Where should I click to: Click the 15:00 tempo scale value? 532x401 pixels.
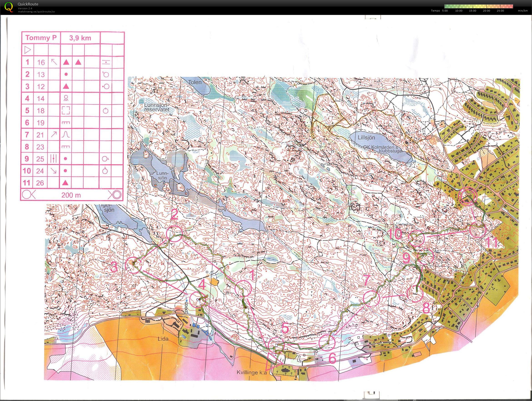coord(472,11)
